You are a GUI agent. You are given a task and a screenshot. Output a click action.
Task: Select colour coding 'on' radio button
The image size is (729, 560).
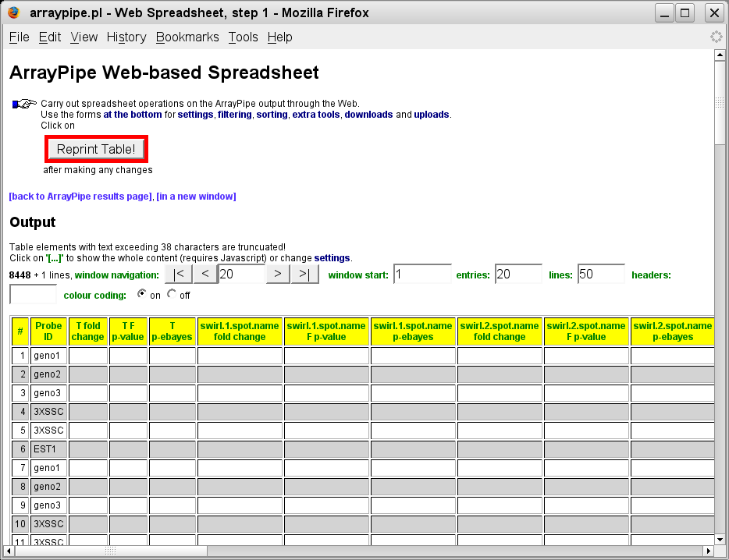pyautogui.click(x=141, y=293)
